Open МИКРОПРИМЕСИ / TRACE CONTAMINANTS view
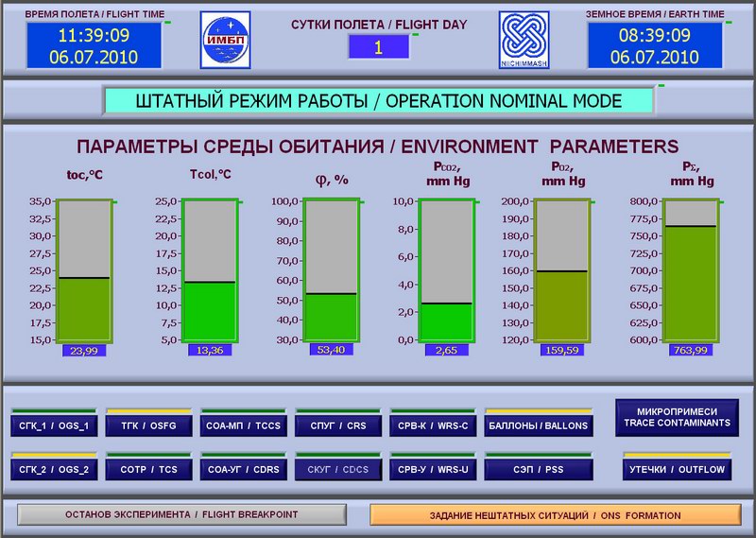This screenshot has width=756, height=538. (677, 417)
